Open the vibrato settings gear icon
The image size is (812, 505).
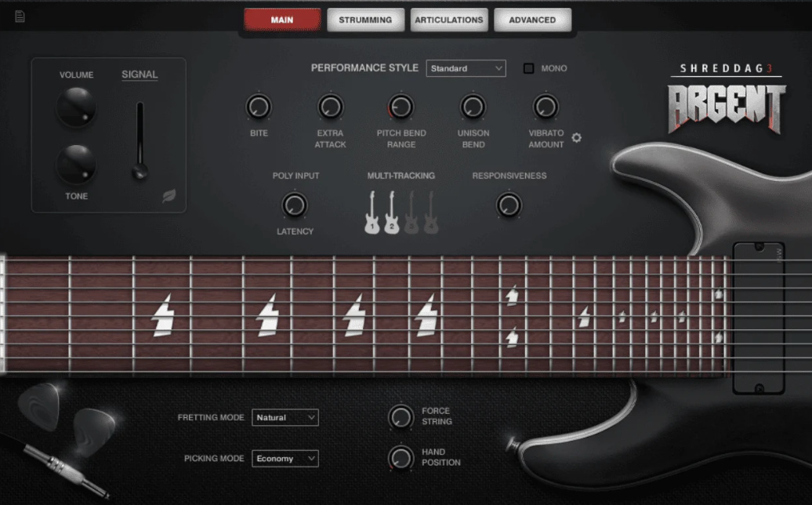576,138
